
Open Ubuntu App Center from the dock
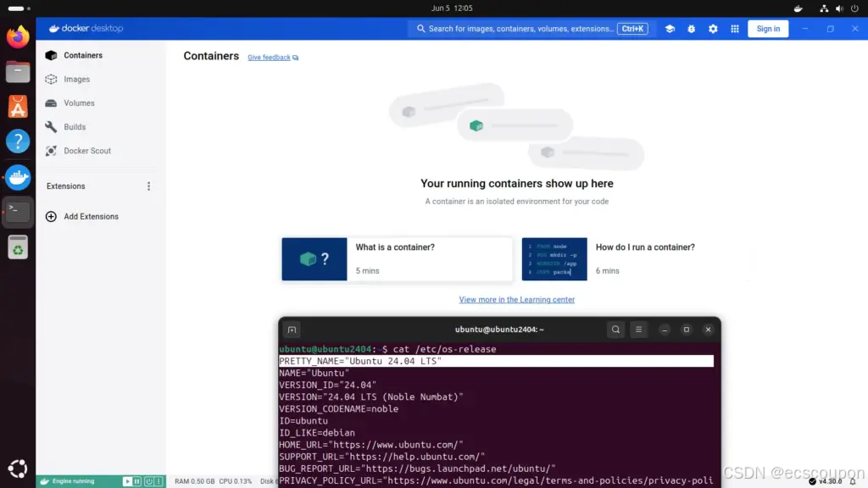click(x=18, y=107)
